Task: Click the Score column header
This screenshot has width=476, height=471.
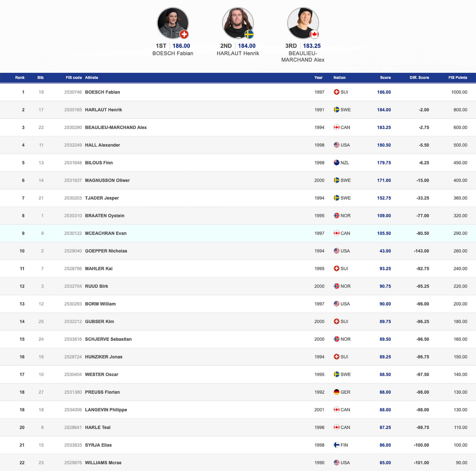Action: click(385, 78)
